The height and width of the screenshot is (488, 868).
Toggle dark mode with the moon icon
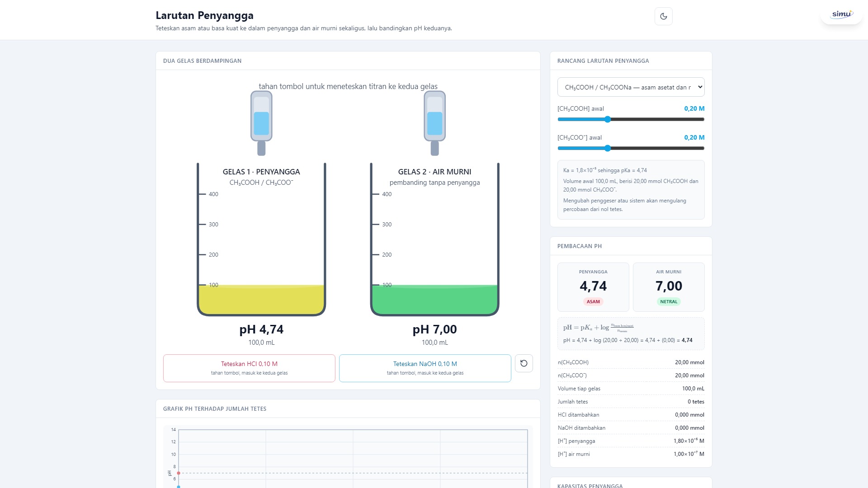(663, 16)
